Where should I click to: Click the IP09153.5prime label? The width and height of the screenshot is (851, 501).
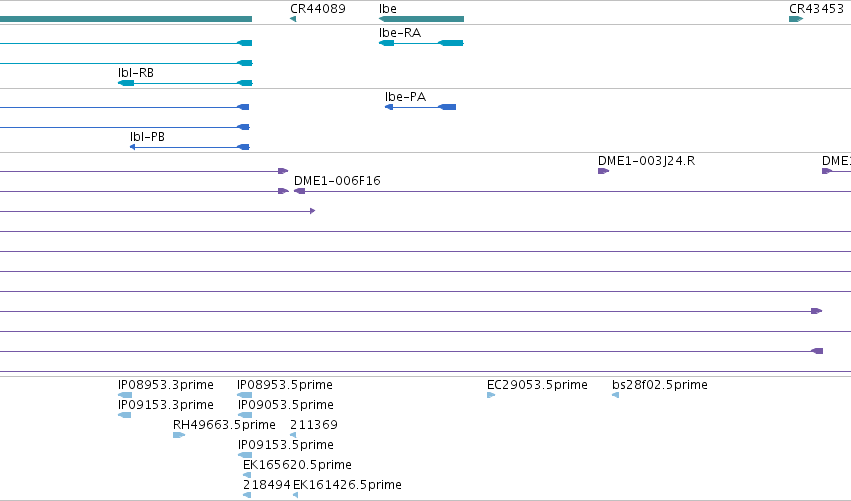click(286, 445)
